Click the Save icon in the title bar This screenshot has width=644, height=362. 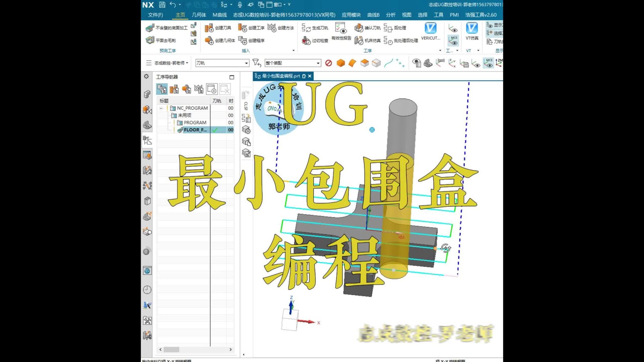tap(162, 5)
